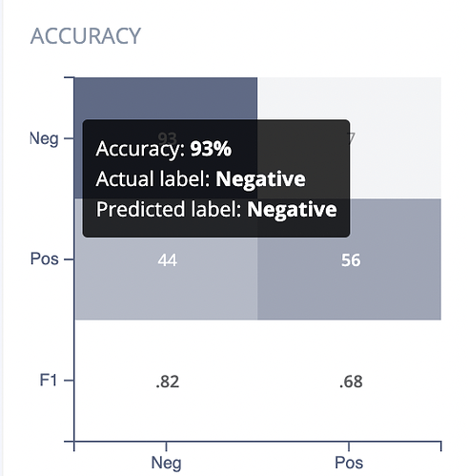
Task: Click the Pos row tick on vertical axis
Action: [x=69, y=259]
